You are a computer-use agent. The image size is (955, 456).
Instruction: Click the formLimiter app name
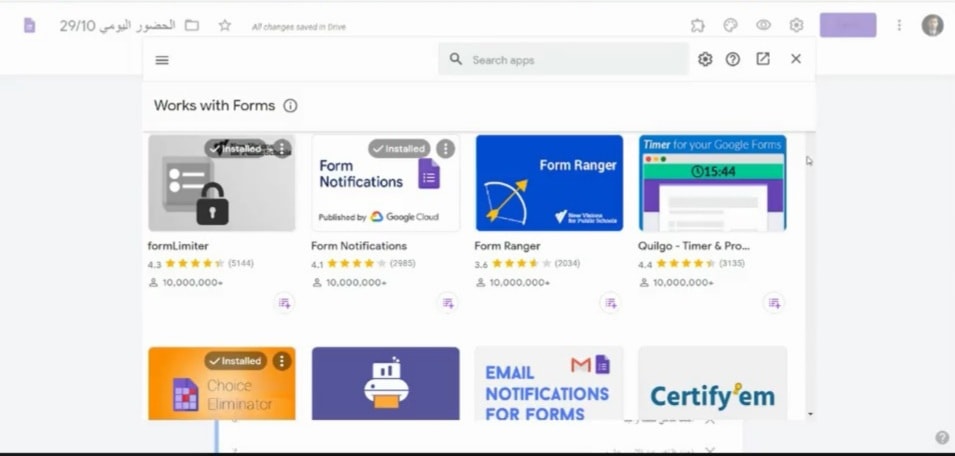[178, 246]
